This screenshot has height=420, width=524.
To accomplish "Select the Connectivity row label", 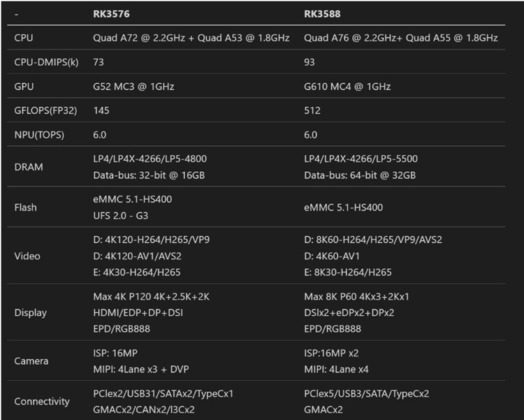I will tap(42, 401).
